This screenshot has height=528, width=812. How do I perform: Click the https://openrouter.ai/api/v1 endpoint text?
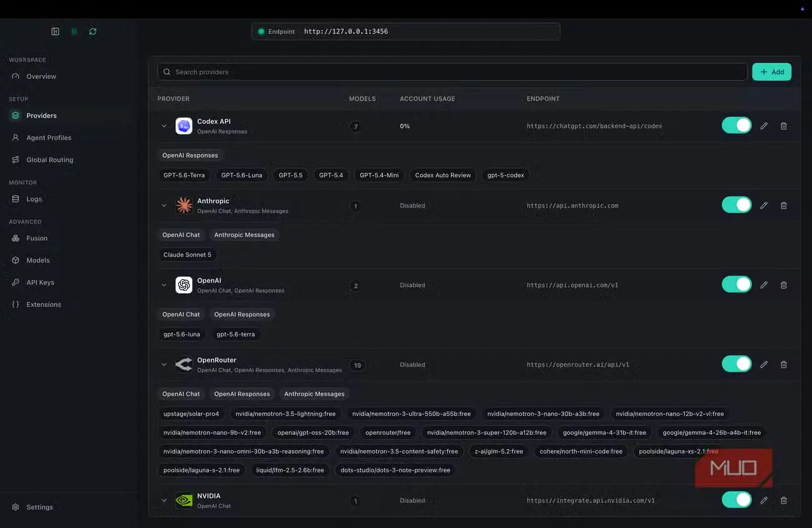pos(578,365)
